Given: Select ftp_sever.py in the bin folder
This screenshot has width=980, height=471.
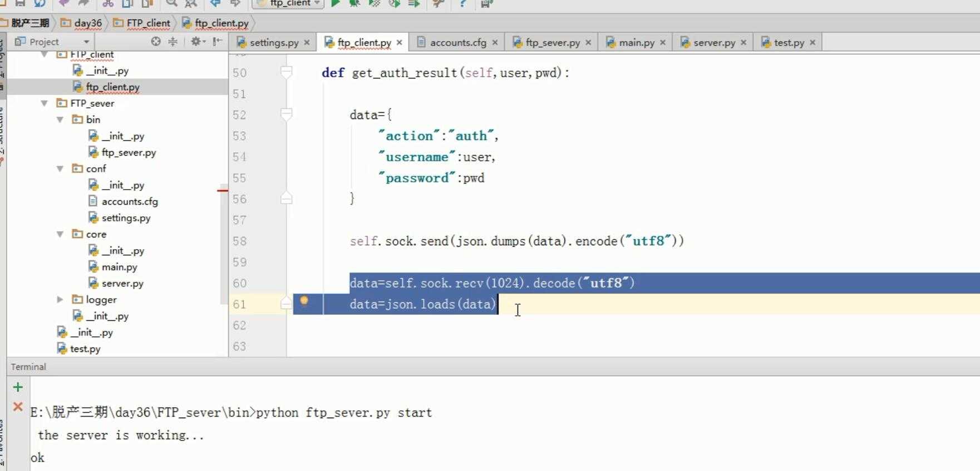Looking at the screenshot, I should coord(129,152).
